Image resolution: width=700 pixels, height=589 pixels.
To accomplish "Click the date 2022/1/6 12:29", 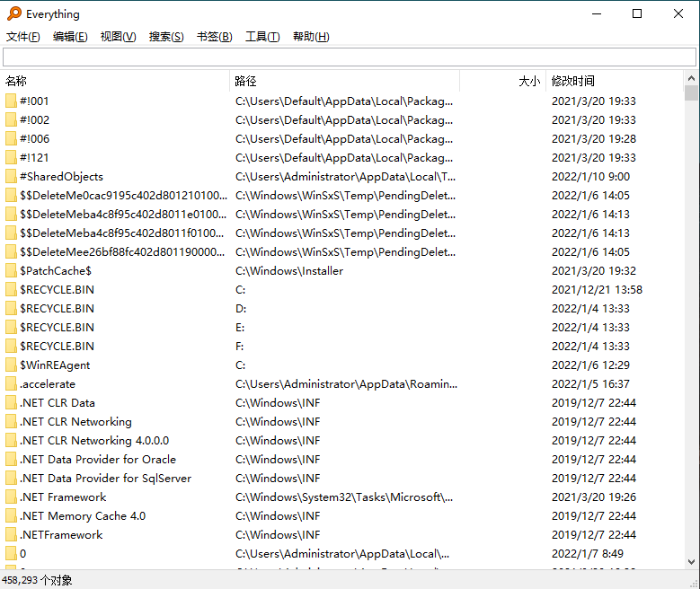I will point(590,365).
